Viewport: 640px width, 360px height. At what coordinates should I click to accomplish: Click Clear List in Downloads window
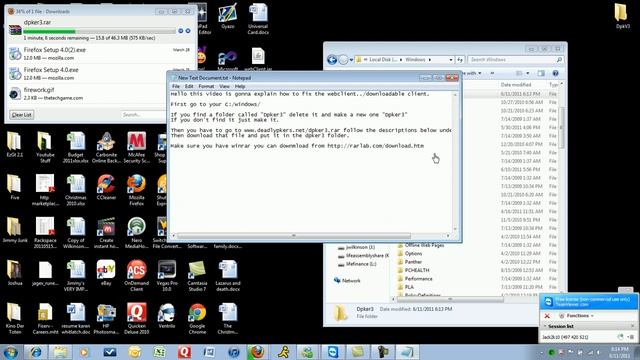tap(21, 115)
